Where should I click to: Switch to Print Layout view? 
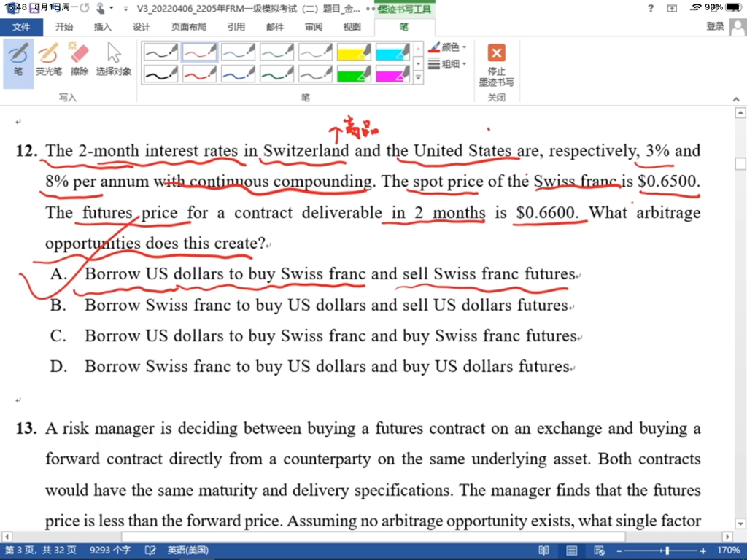(571, 551)
